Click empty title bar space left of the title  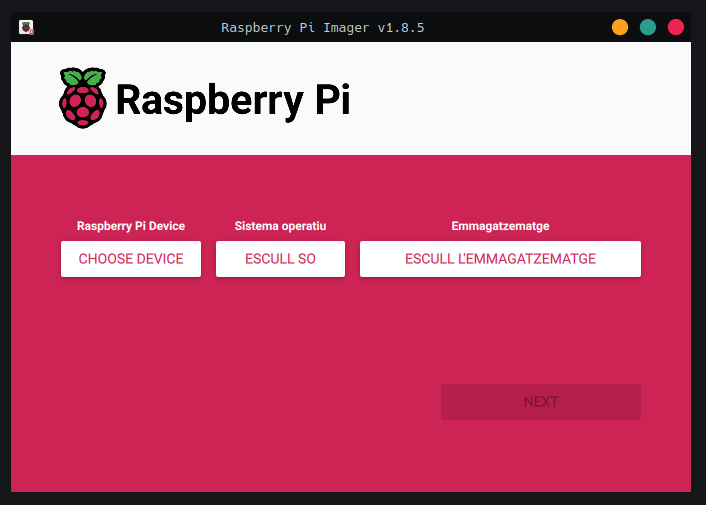pos(120,27)
